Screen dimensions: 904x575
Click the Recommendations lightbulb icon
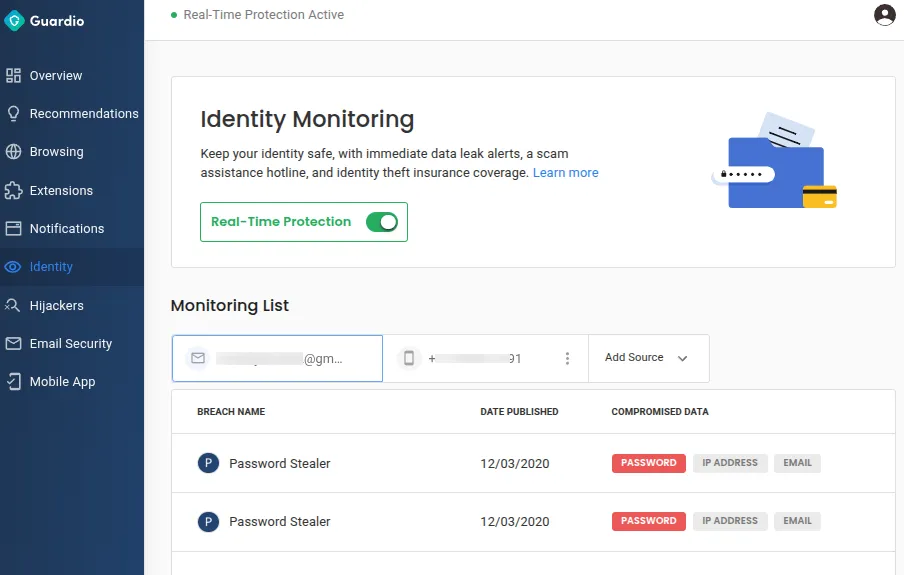pyautogui.click(x=13, y=114)
